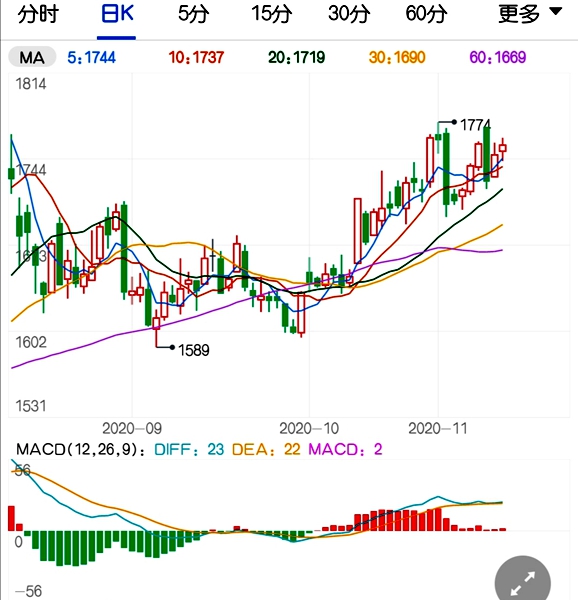578x600 pixels.
Task: Expand the 更多 dropdown menu
Action: pos(530,14)
